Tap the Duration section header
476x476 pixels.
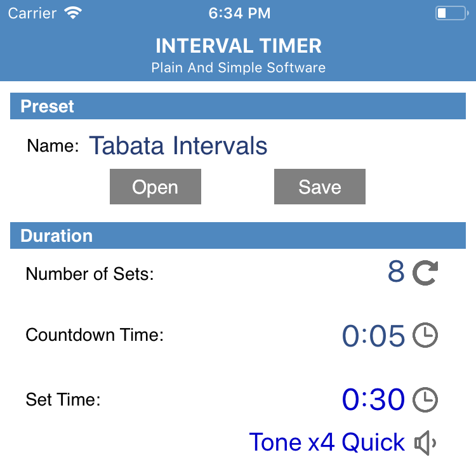pyautogui.click(x=238, y=235)
